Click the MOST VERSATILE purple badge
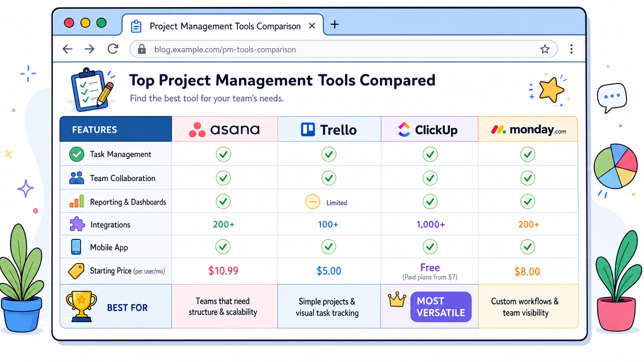This screenshot has width=644, height=362. click(441, 307)
